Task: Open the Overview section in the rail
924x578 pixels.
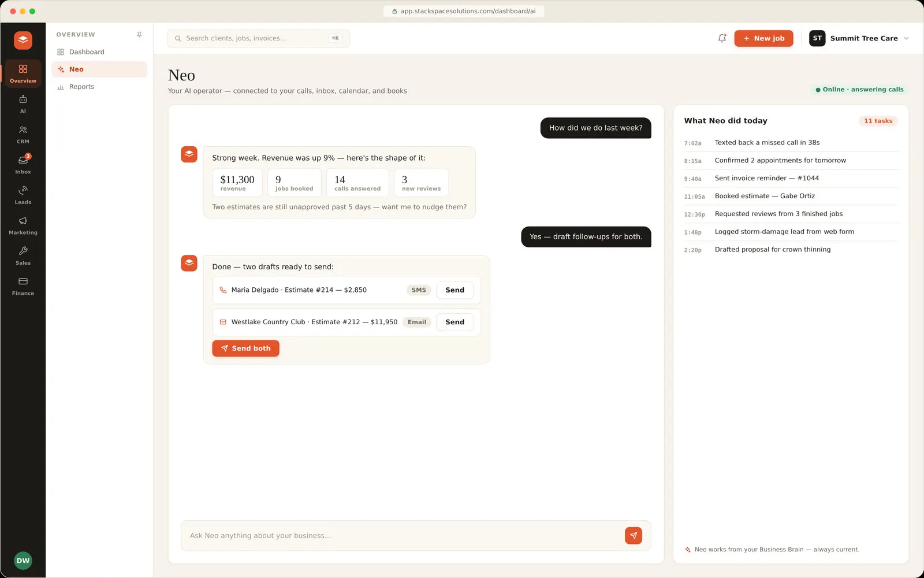Action: (23, 73)
